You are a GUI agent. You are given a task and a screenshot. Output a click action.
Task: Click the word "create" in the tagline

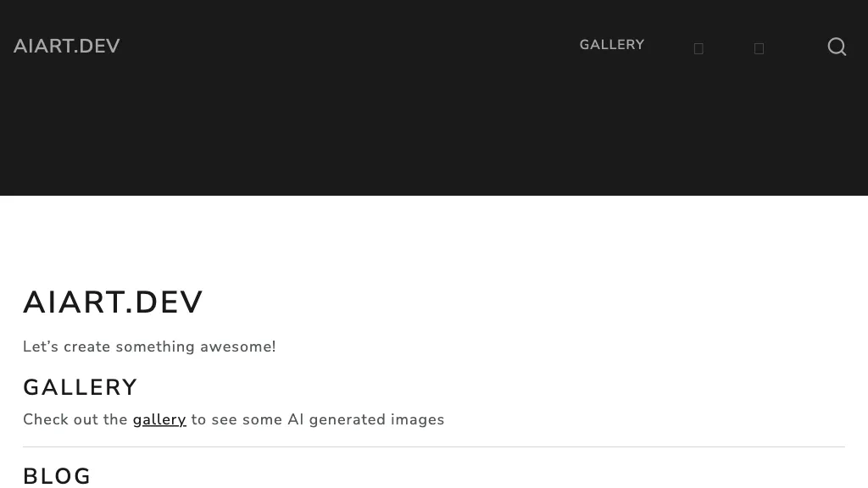click(x=86, y=347)
